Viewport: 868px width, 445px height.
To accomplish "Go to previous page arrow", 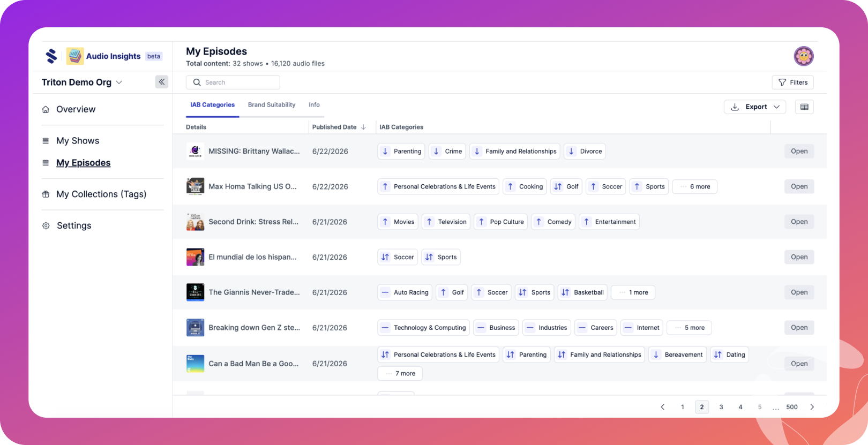I will (663, 407).
